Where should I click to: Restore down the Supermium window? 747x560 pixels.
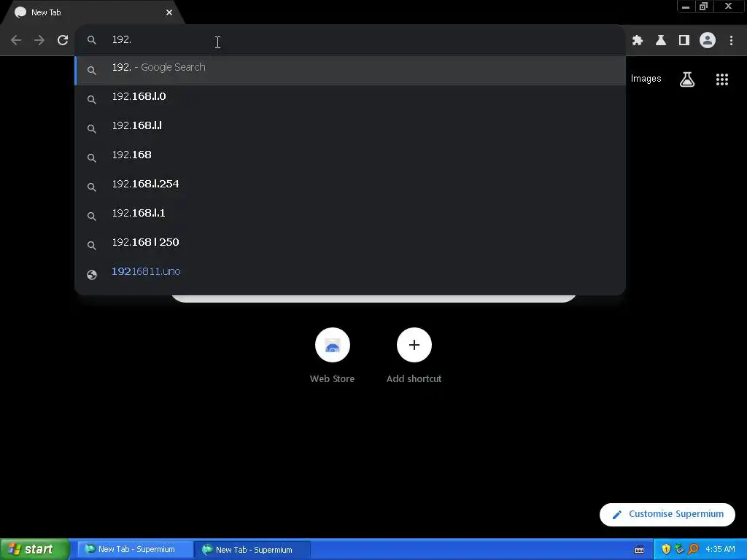pos(703,6)
